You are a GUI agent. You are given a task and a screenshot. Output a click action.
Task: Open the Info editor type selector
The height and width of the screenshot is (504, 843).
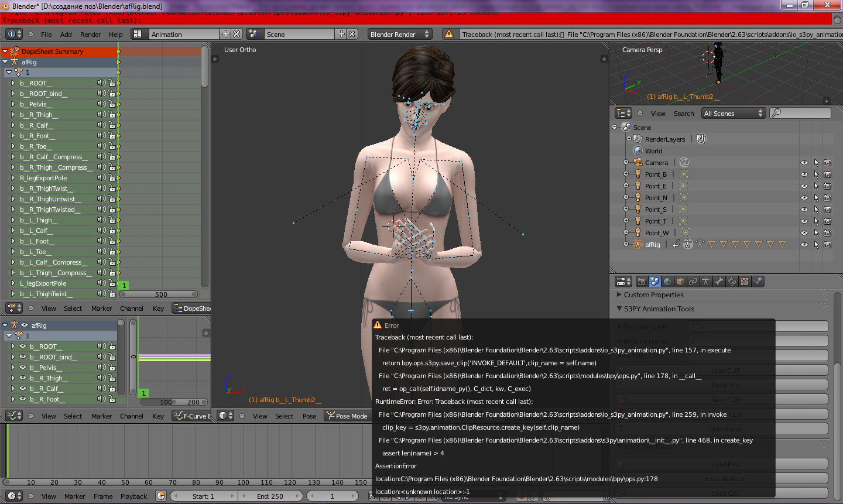(15, 34)
